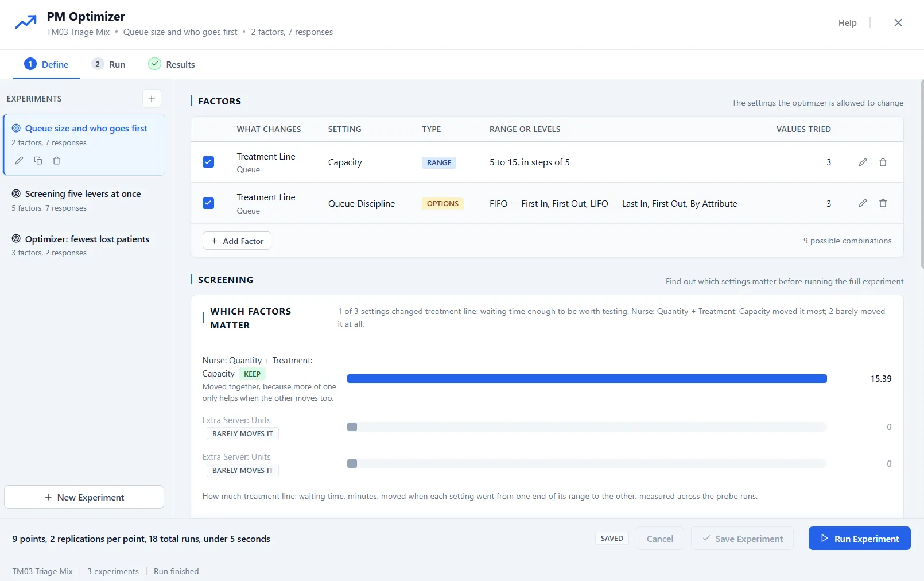924x581 pixels.
Task: Open the Help link
Action: (847, 23)
